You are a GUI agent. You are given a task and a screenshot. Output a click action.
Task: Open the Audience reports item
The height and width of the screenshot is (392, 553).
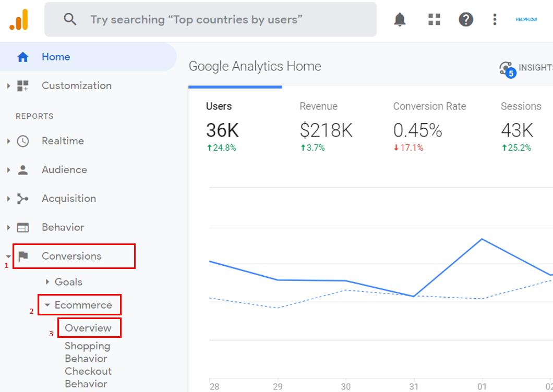pyautogui.click(x=64, y=170)
